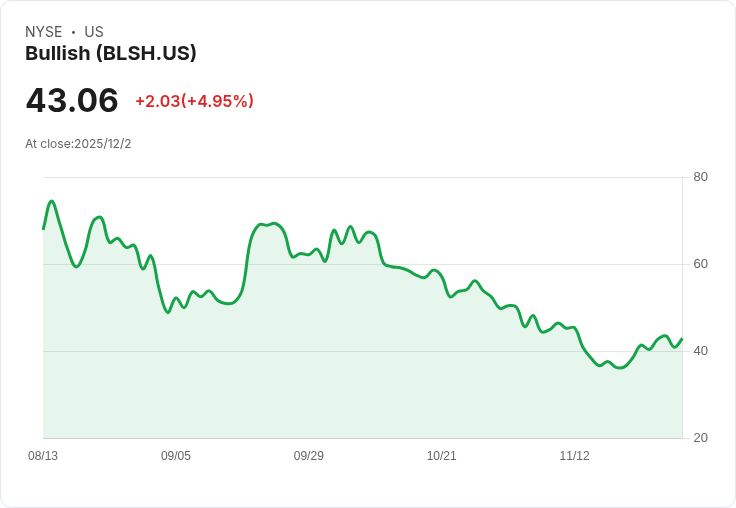Choose the 10/21 date axis label
Screen dimensions: 736x508
click(442, 456)
